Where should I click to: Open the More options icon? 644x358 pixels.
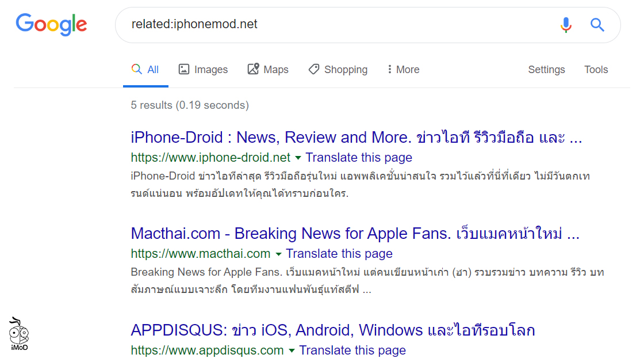pyautogui.click(x=390, y=69)
